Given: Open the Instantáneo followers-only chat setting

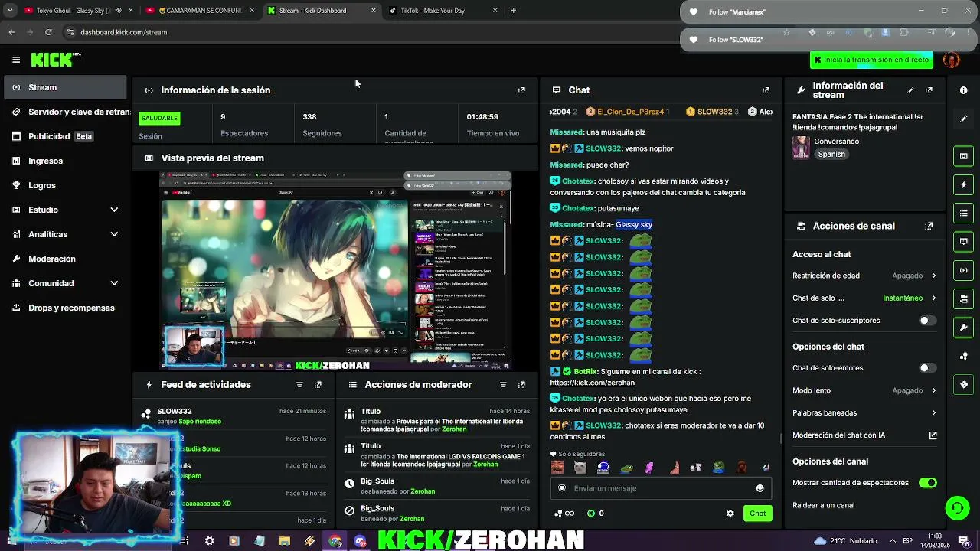Looking at the screenshot, I should click(910, 298).
